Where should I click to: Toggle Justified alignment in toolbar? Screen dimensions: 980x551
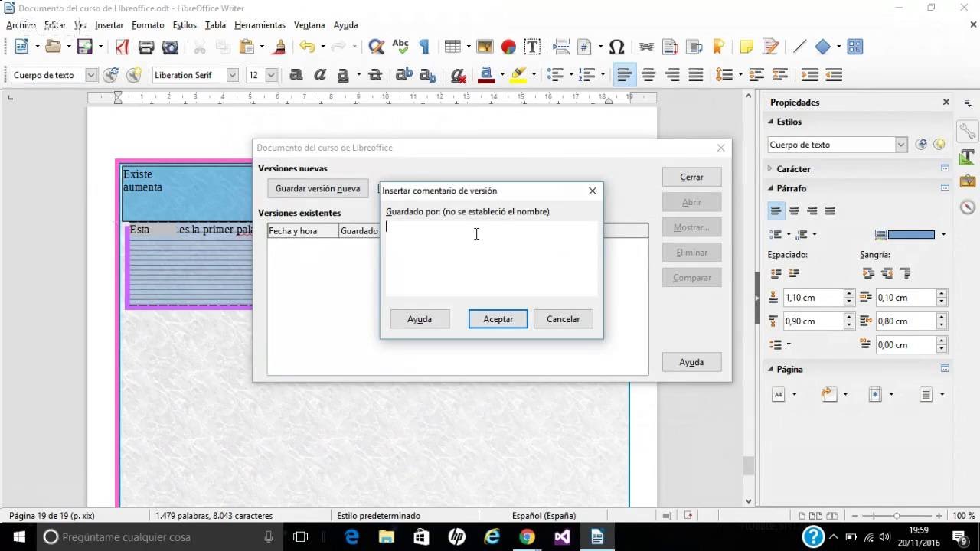tap(696, 75)
